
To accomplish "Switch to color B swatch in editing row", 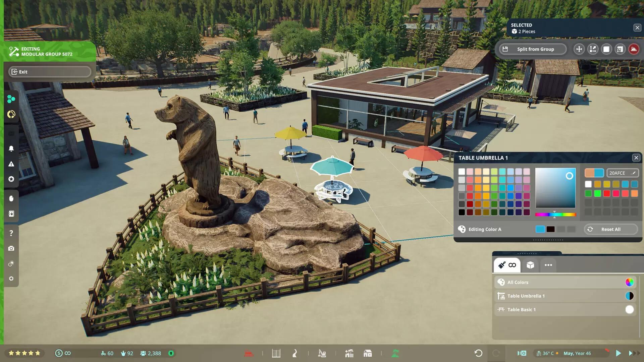I will (550, 229).
